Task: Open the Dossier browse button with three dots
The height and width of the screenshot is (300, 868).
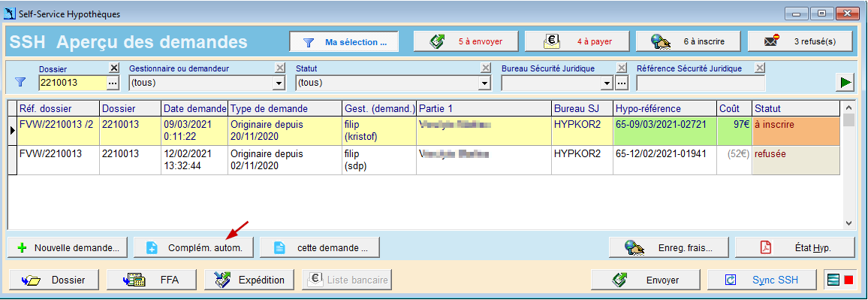Action: [113, 83]
